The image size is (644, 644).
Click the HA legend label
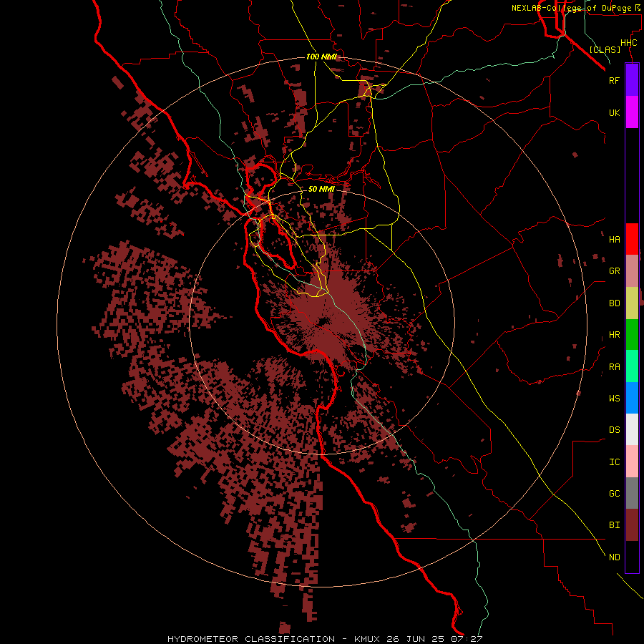pos(614,239)
